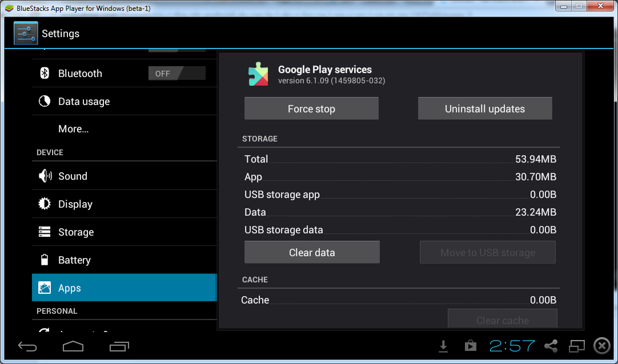This screenshot has height=364, width=618.
Task: Click the Settings sliders icon in header
Action: pos(26,33)
